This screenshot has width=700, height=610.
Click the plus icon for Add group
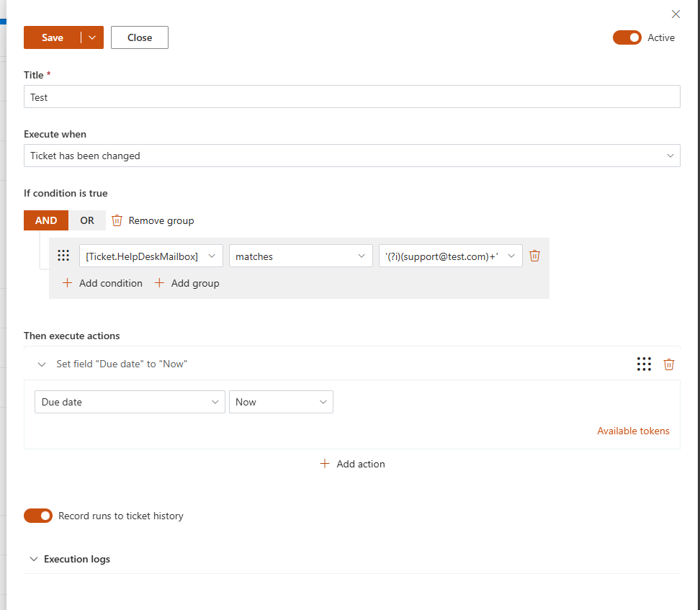(x=160, y=283)
